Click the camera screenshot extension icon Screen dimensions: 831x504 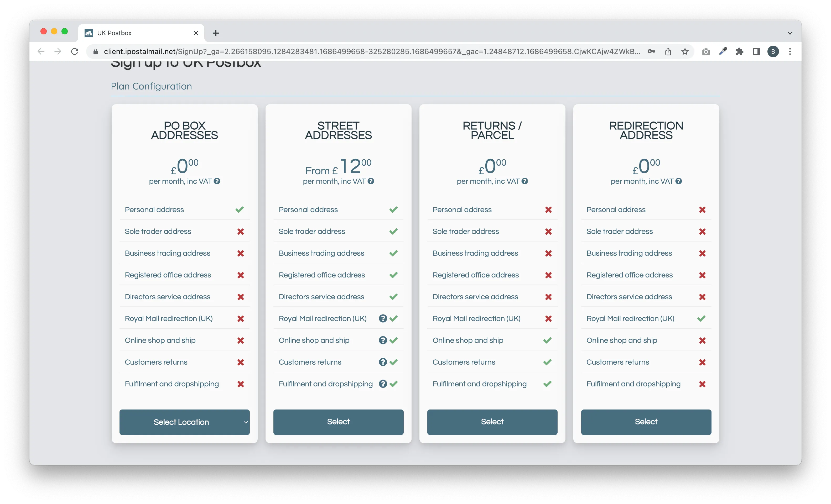[706, 51]
